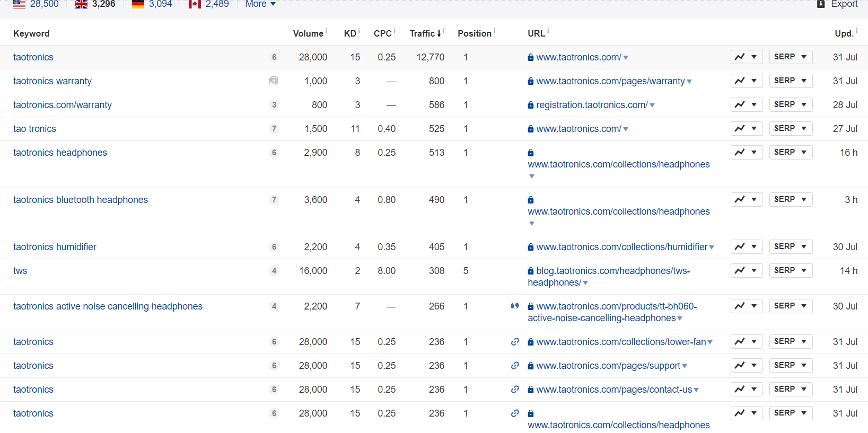The width and height of the screenshot is (868, 433).
Task: Open URL blog.taotronics.com/headphones/tws-headphones/
Action: pyautogui.click(x=609, y=277)
